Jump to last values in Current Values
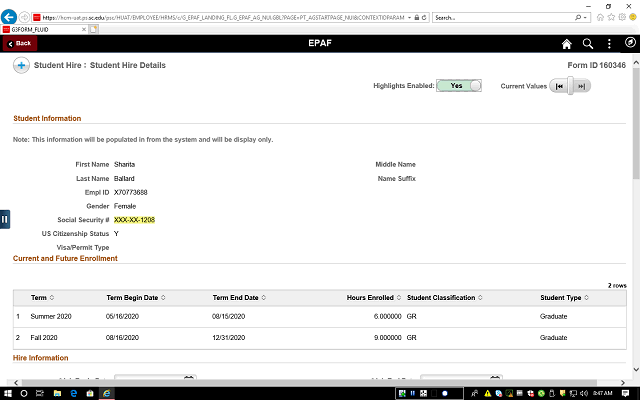Viewport: 640px width, 400px height. coord(582,86)
